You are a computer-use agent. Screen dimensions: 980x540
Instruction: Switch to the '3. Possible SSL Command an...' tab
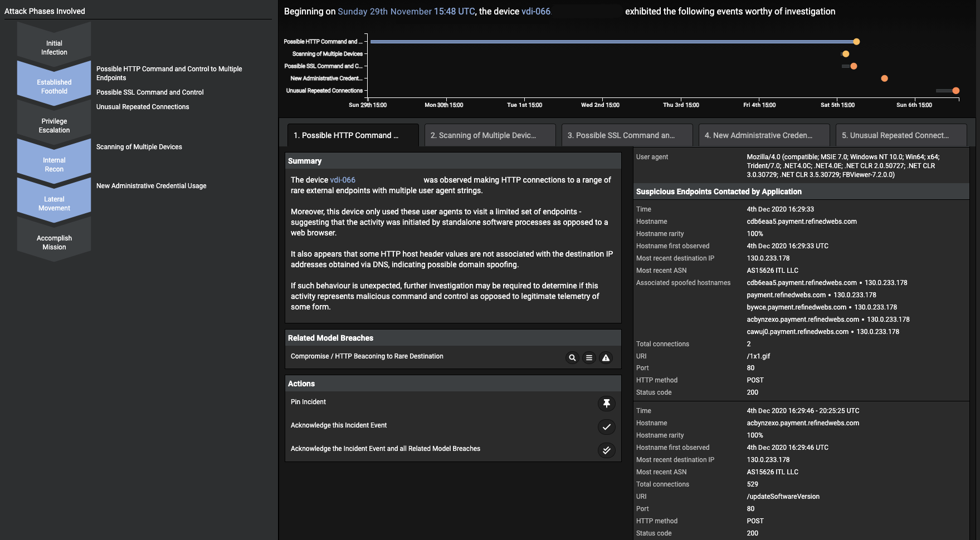click(627, 135)
